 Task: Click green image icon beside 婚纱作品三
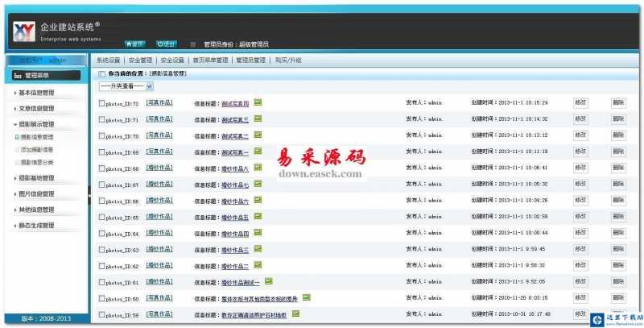coord(258,249)
